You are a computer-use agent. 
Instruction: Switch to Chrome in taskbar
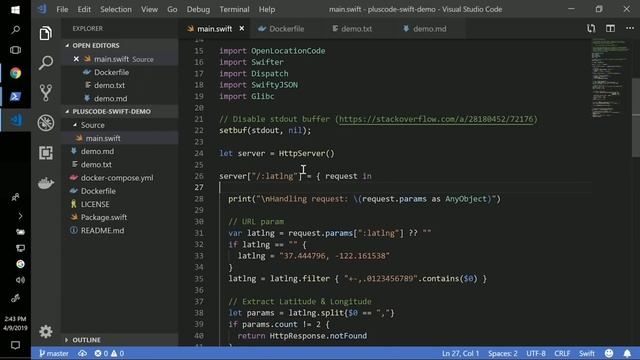pos(16,73)
